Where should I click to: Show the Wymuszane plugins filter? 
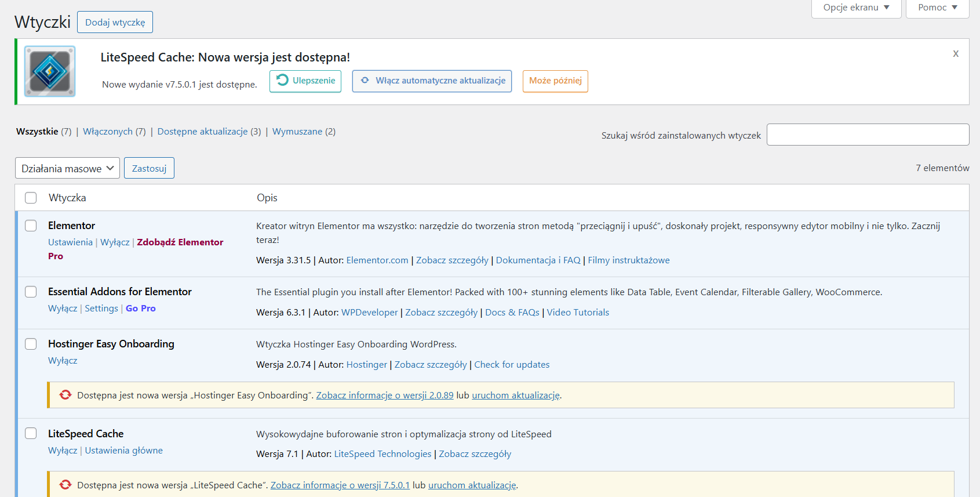[x=304, y=132]
